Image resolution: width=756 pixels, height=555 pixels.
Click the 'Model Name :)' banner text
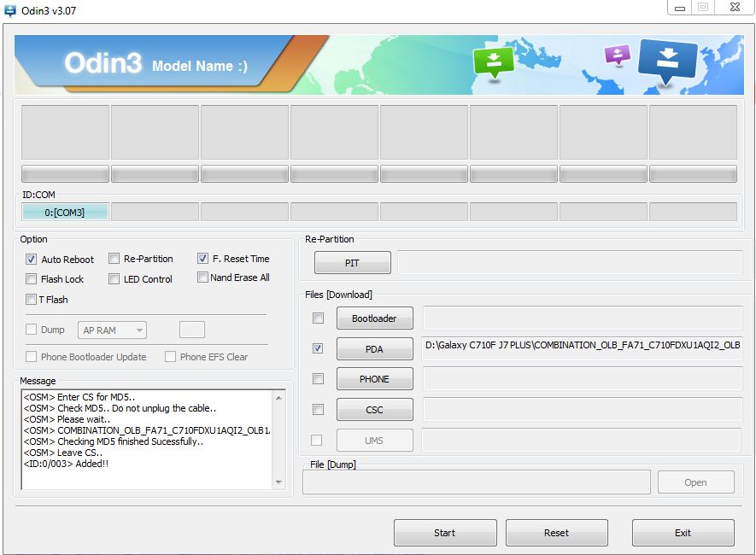point(200,66)
